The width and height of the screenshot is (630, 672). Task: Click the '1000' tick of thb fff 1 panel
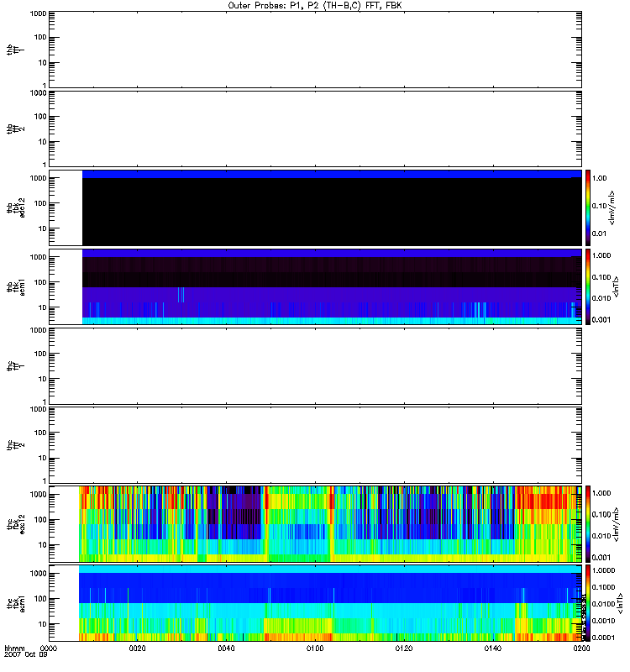point(38,13)
